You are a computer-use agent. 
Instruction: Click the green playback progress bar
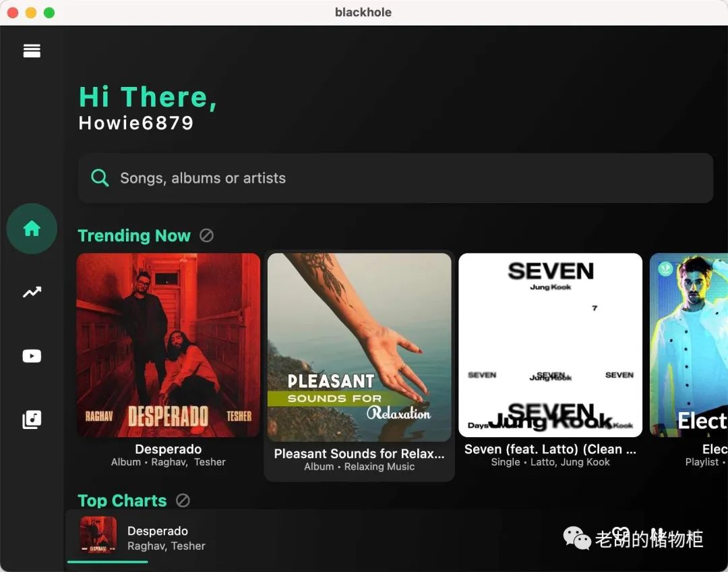coord(108,563)
